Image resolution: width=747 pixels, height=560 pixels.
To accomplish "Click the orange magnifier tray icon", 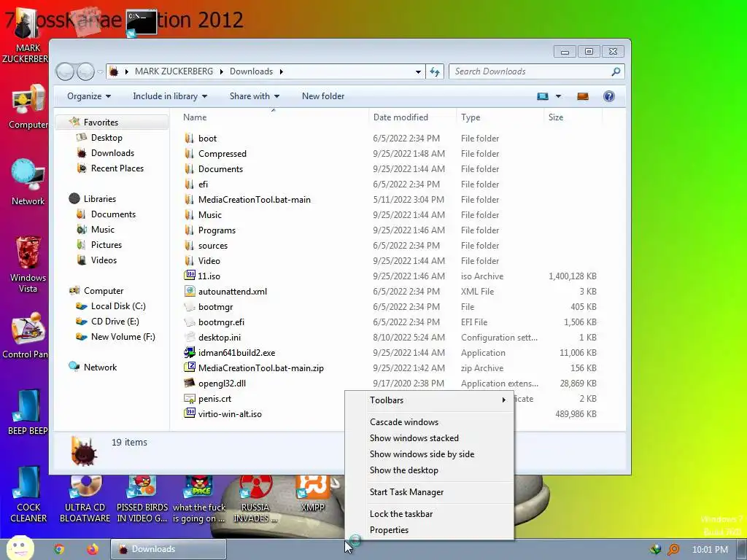I will tap(673, 550).
